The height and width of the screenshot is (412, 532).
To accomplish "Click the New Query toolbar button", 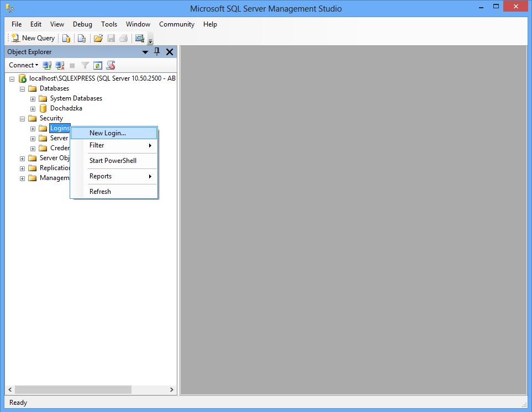I will click(33, 38).
